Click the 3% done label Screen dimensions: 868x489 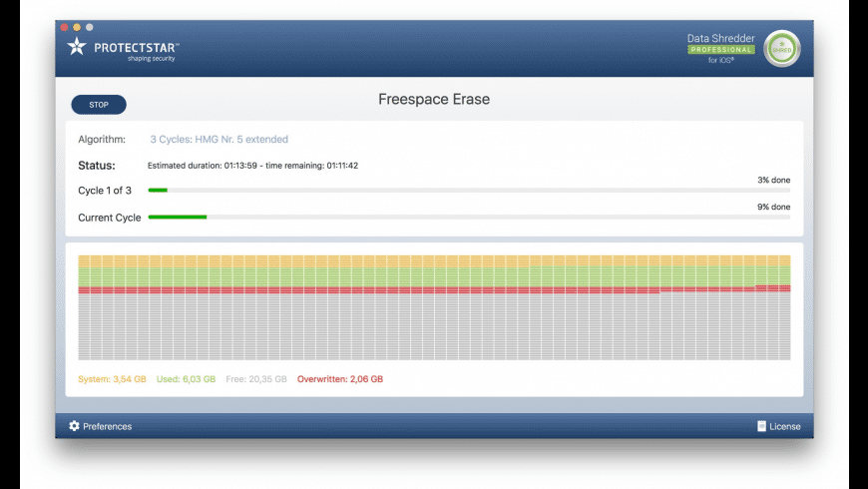773,180
